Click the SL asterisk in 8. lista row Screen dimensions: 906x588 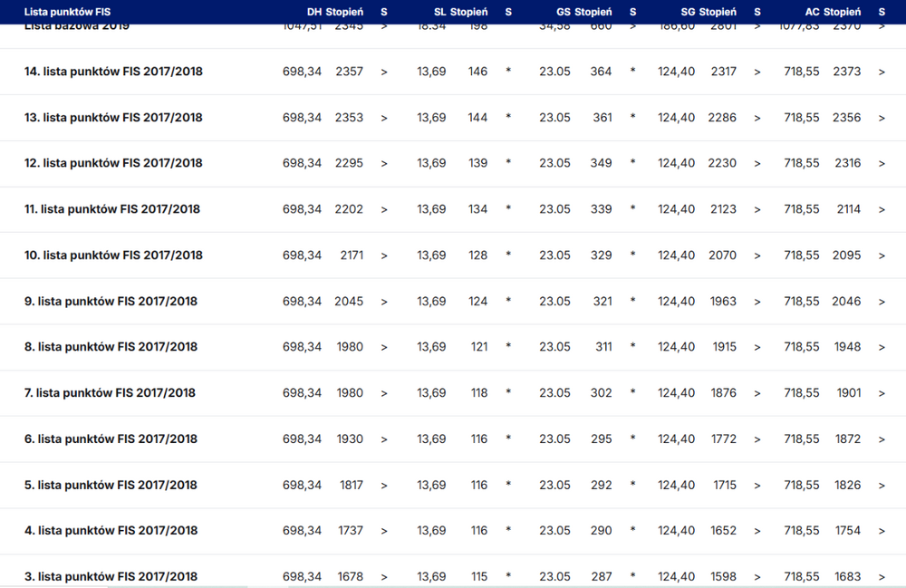[x=508, y=347]
